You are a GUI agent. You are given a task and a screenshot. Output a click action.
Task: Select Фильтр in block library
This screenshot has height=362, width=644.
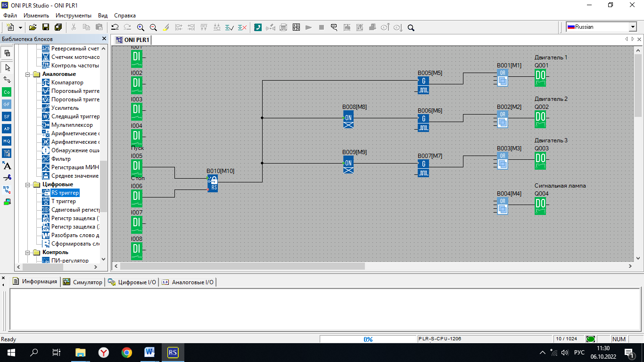point(61,159)
